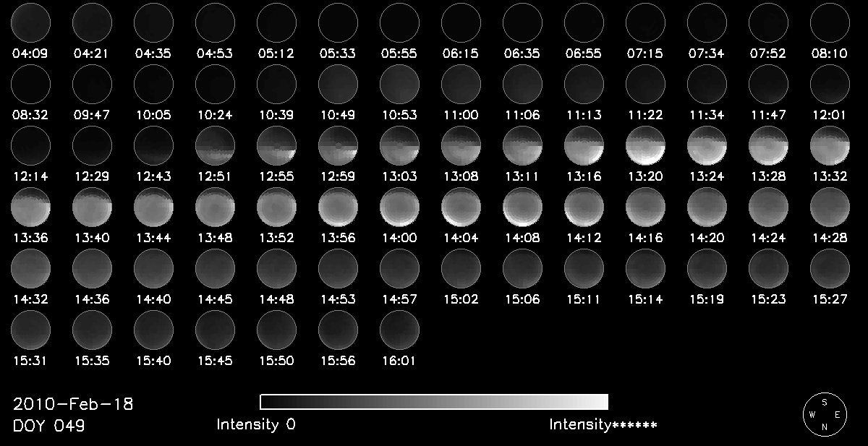Select the 14:32 disk image

(x=30, y=268)
